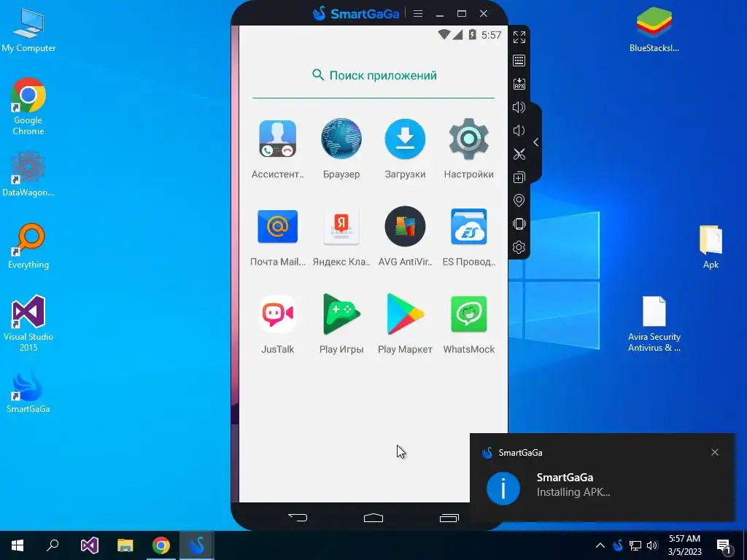Image resolution: width=747 pixels, height=560 pixels.
Task: Open SmartGaGa sidebar settings gear
Action: (519, 247)
